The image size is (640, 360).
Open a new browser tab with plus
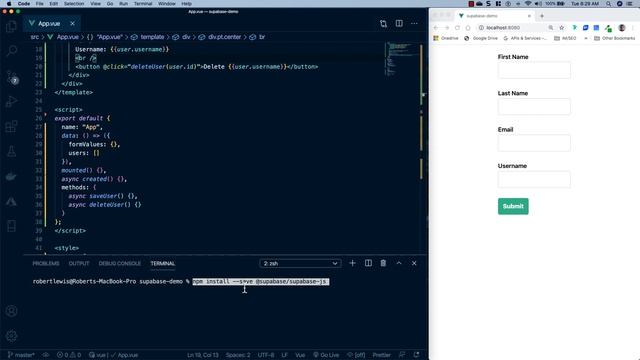[542, 16]
